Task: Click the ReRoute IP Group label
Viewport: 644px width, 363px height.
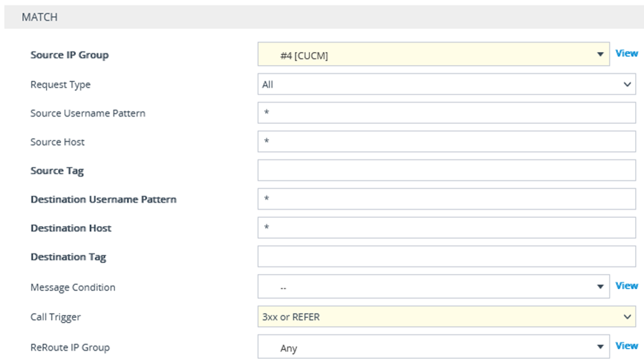Action: pos(70,347)
